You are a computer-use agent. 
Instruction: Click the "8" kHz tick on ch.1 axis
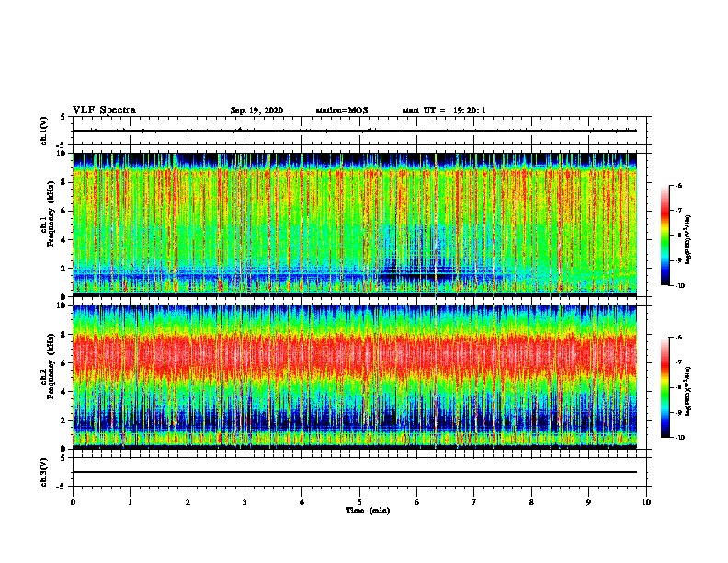pos(64,182)
